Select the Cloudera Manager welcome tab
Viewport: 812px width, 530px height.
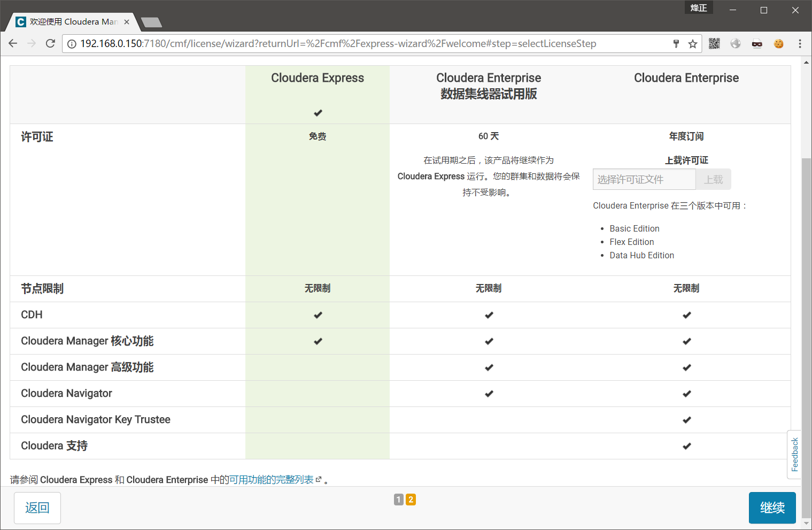[72, 22]
